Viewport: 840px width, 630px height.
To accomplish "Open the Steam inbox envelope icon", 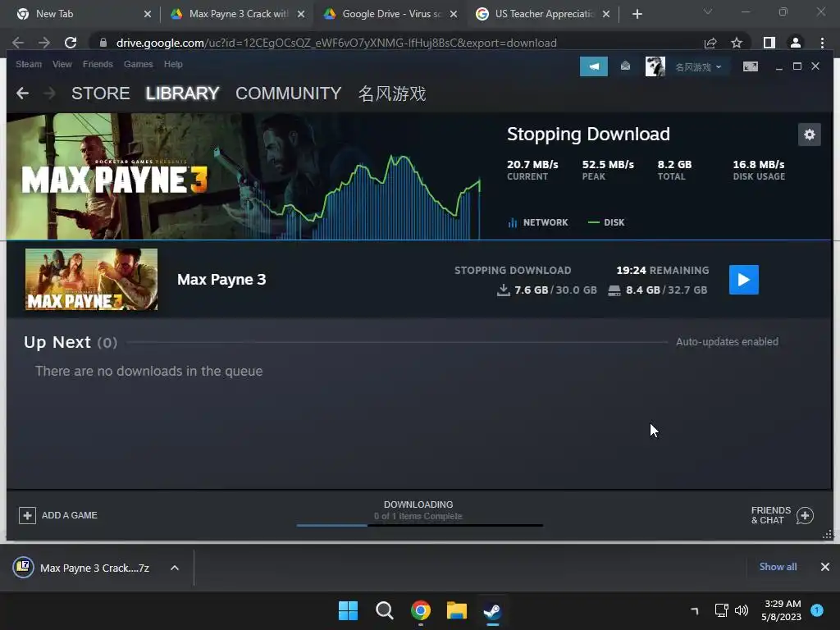I will click(625, 66).
